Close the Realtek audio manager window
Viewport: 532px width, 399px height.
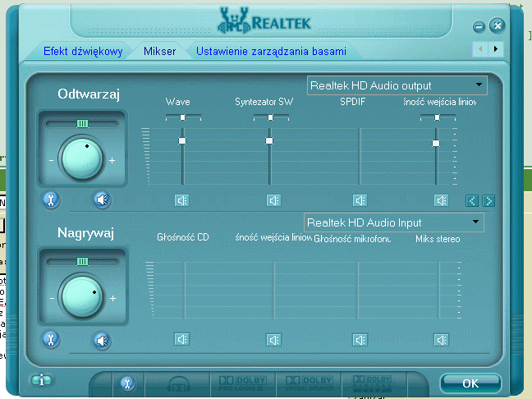[x=498, y=25]
